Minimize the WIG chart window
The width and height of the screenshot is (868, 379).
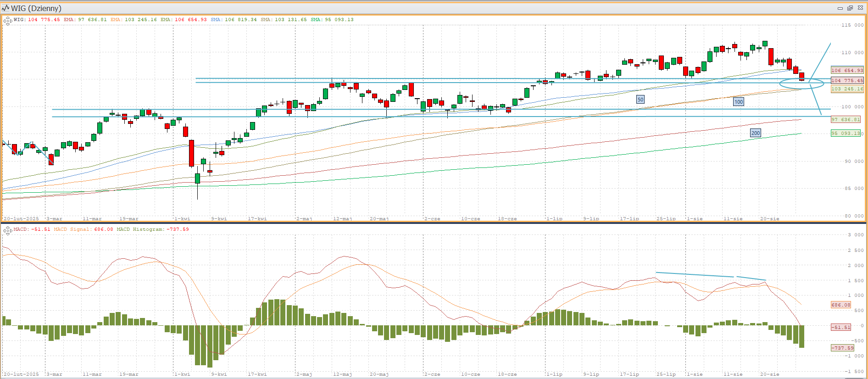[x=840, y=8]
